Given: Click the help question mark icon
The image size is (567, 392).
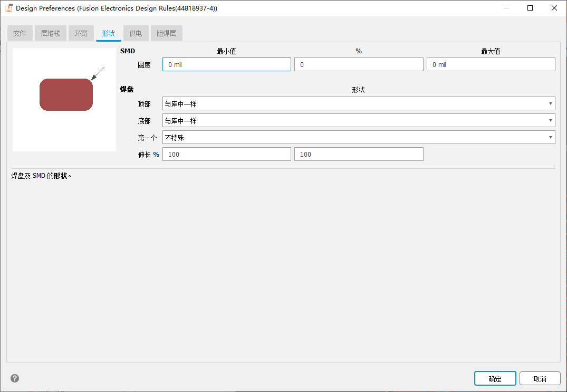Looking at the screenshot, I should [x=14, y=378].
